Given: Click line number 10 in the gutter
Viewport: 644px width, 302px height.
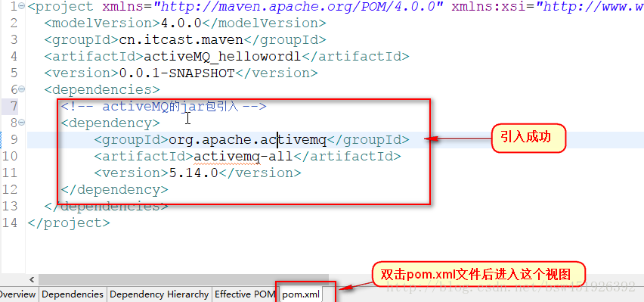Looking at the screenshot, I should 10,157.
